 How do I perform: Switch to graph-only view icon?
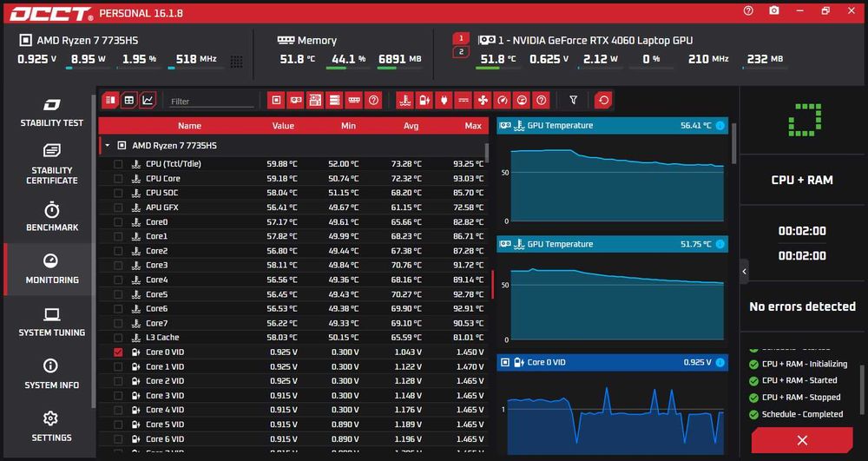(x=148, y=100)
